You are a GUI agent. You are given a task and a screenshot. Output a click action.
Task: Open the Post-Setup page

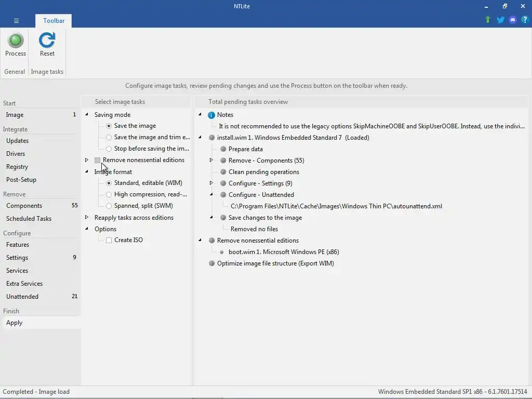[41, 179]
